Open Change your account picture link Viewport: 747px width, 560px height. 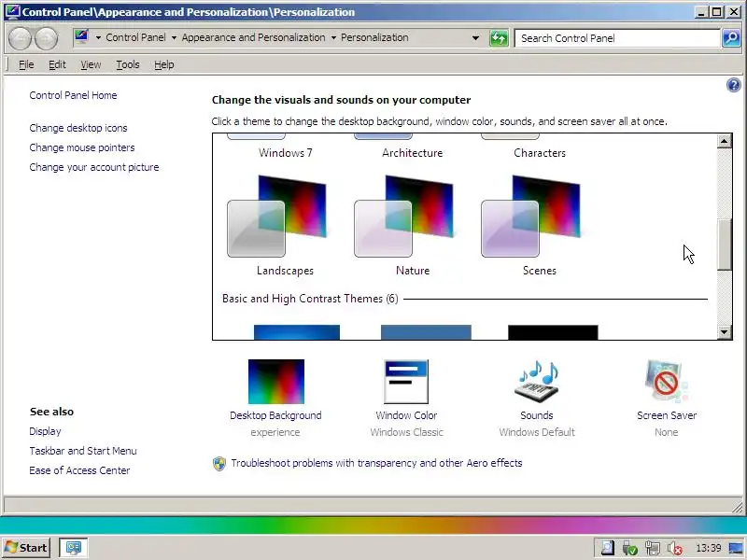94,167
